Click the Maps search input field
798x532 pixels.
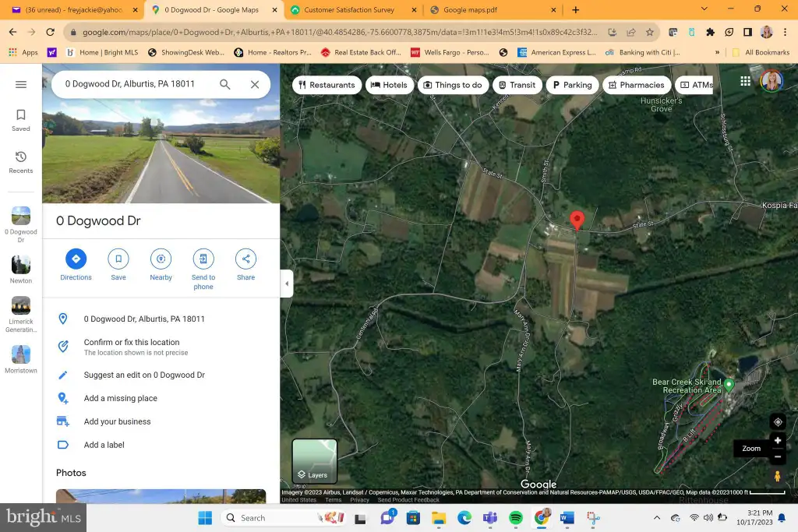tap(136, 84)
